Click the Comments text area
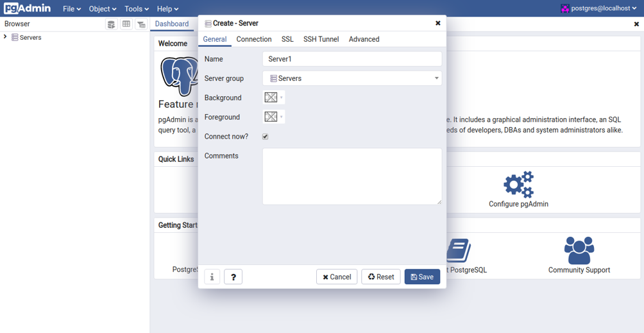The width and height of the screenshot is (644, 333). (x=352, y=176)
